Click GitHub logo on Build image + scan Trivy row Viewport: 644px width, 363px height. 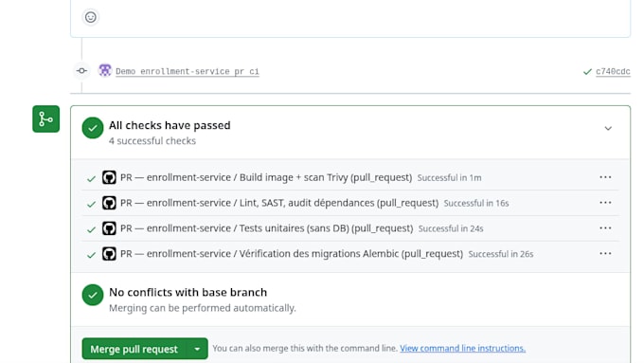pyautogui.click(x=109, y=177)
